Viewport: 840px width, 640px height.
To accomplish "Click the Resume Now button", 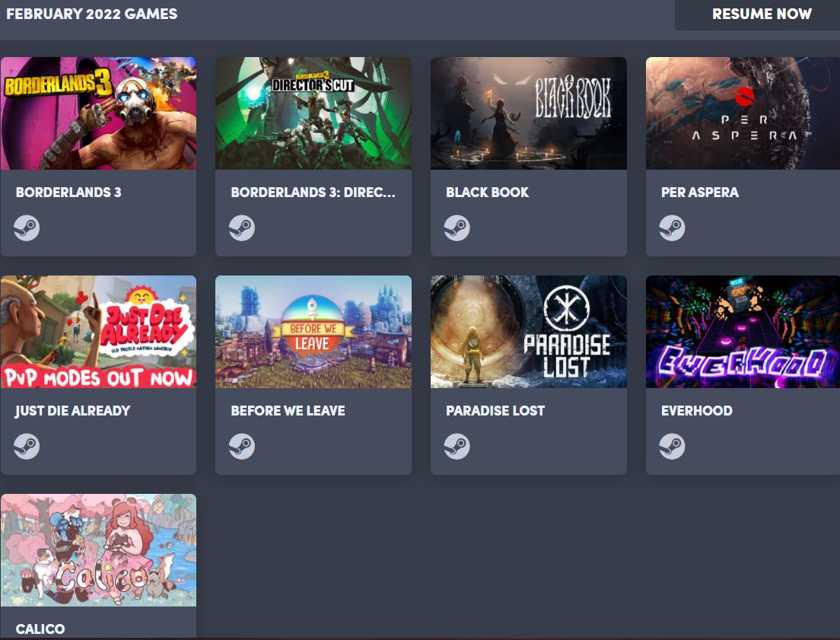I will click(x=761, y=14).
